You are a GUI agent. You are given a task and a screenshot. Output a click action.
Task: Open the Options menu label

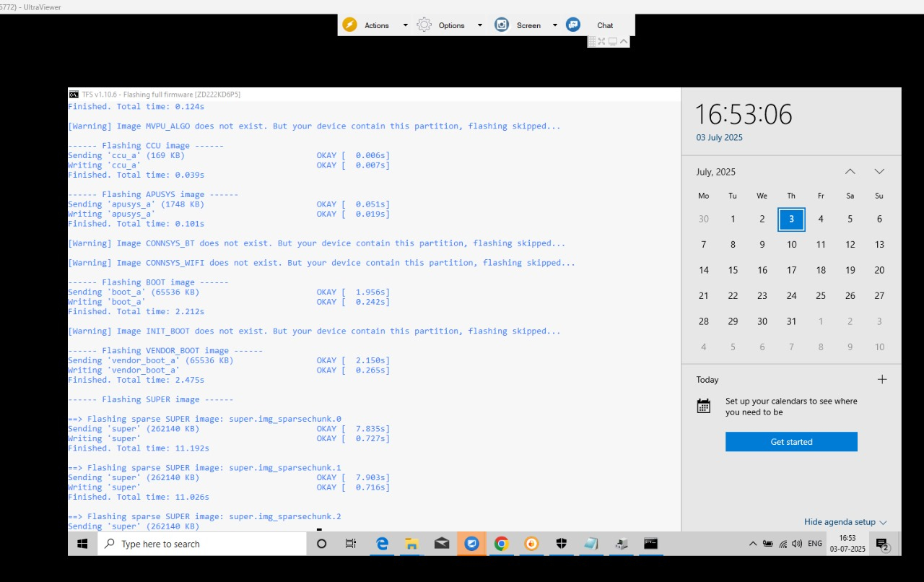click(x=451, y=25)
